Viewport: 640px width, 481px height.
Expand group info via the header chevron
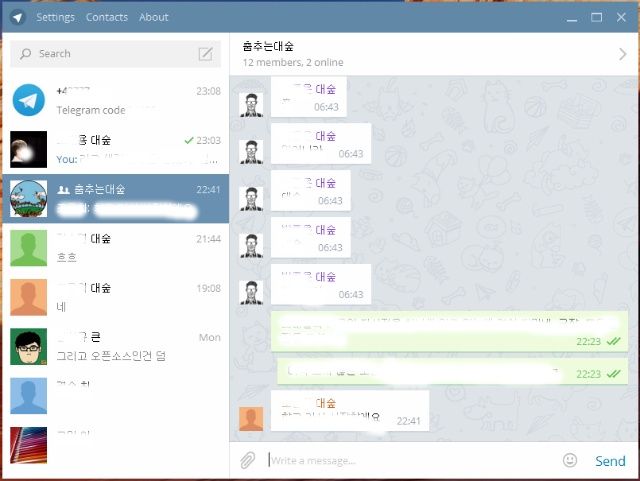pos(622,54)
